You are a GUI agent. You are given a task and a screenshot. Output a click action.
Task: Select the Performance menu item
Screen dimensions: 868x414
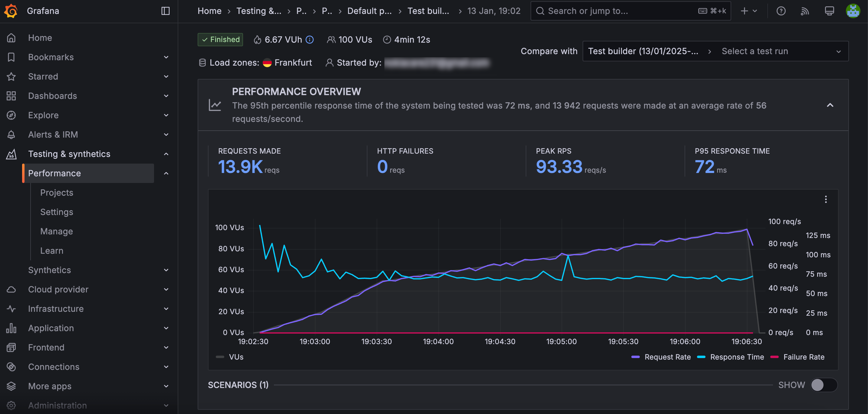pyautogui.click(x=88, y=173)
